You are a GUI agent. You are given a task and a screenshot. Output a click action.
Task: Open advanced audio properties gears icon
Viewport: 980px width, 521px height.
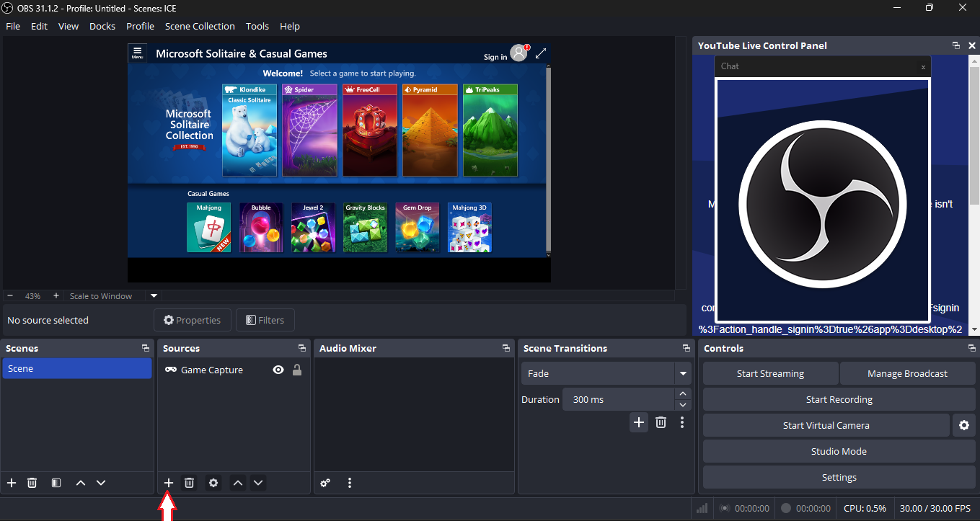(325, 483)
